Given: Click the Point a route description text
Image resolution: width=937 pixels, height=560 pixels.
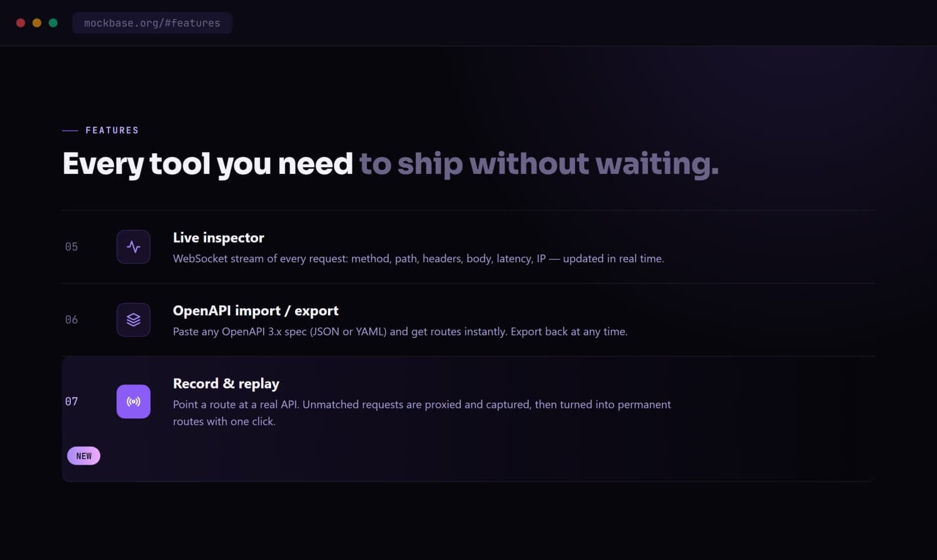Looking at the screenshot, I should [x=422, y=413].
